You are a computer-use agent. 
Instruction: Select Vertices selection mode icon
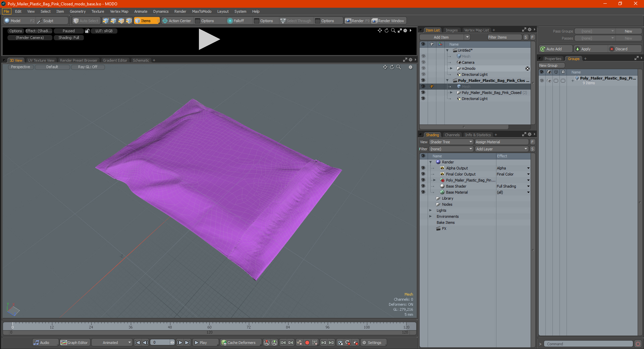coord(106,21)
